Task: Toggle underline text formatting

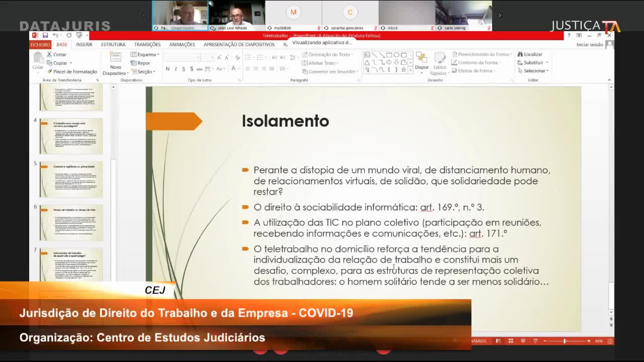Action: point(184,69)
